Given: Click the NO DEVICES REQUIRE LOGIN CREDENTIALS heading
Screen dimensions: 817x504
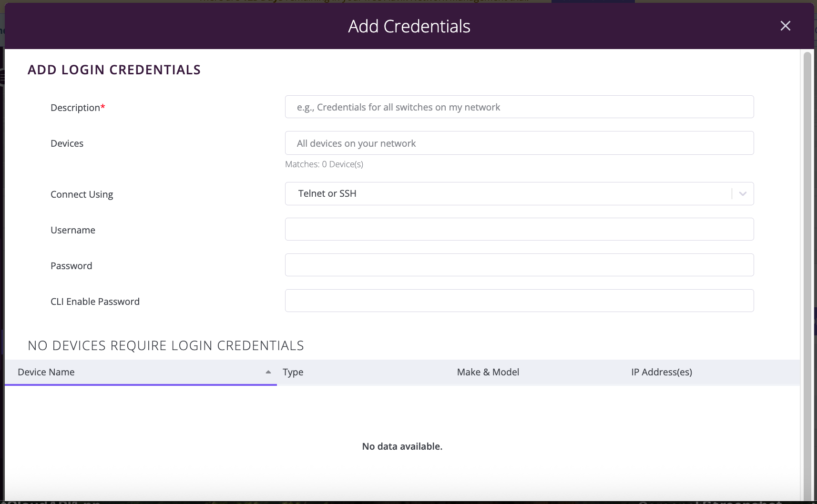Looking at the screenshot, I should 166,345.
